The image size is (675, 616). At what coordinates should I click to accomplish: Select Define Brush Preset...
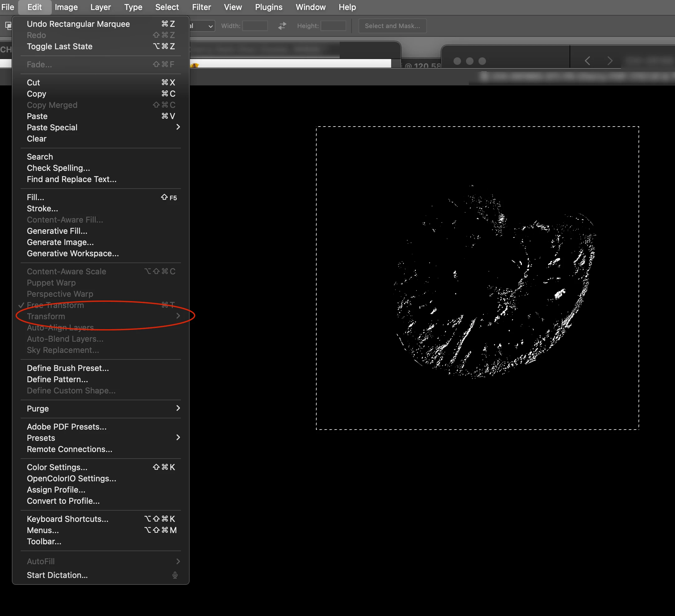68,368
